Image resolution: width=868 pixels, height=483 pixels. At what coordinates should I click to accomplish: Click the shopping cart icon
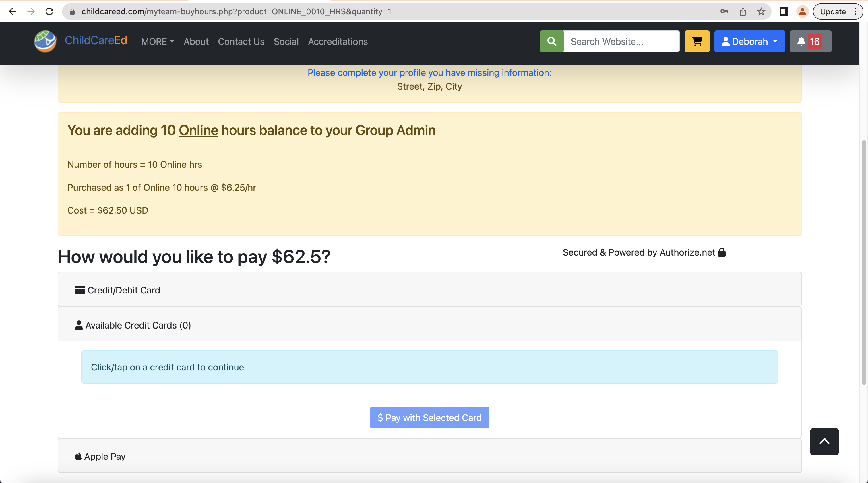[x=697, y=42]
